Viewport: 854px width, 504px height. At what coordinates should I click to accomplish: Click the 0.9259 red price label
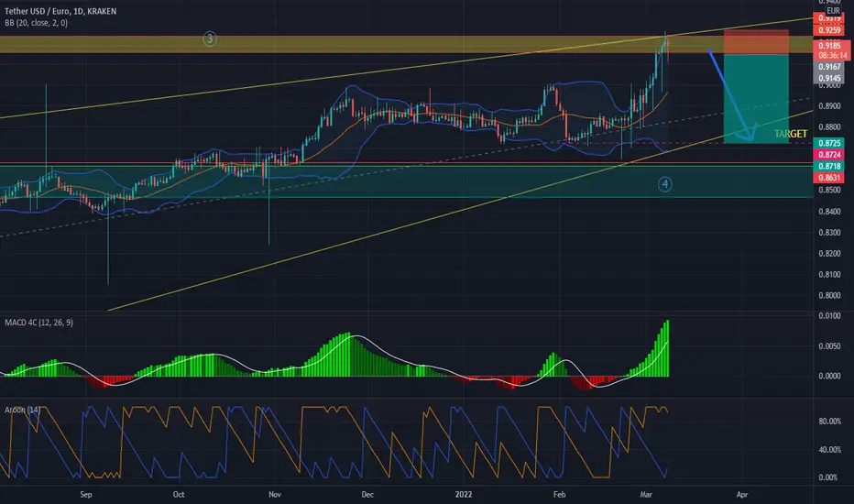(x=829, y=30)
